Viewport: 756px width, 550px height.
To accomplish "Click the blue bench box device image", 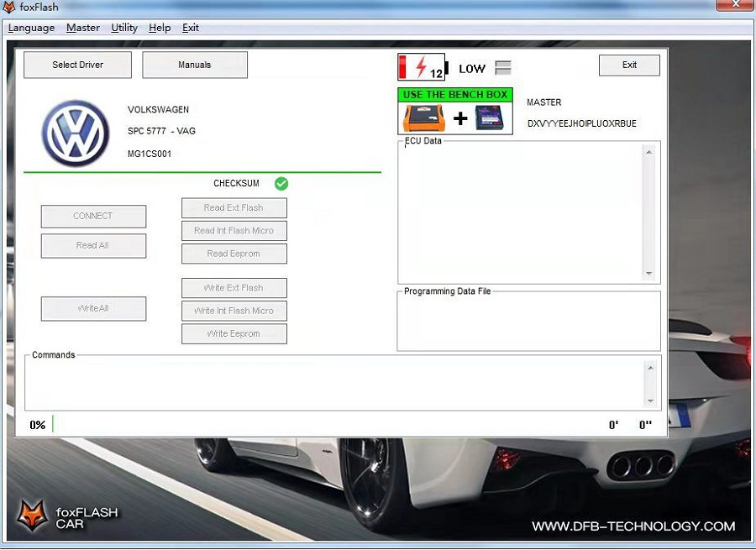I will [490, 118].
